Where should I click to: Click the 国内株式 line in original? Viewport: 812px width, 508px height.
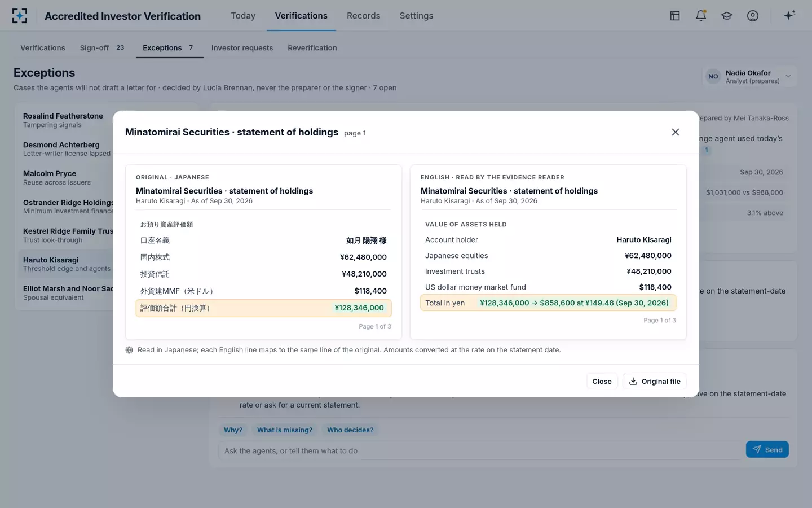click(x=263, y=257)
